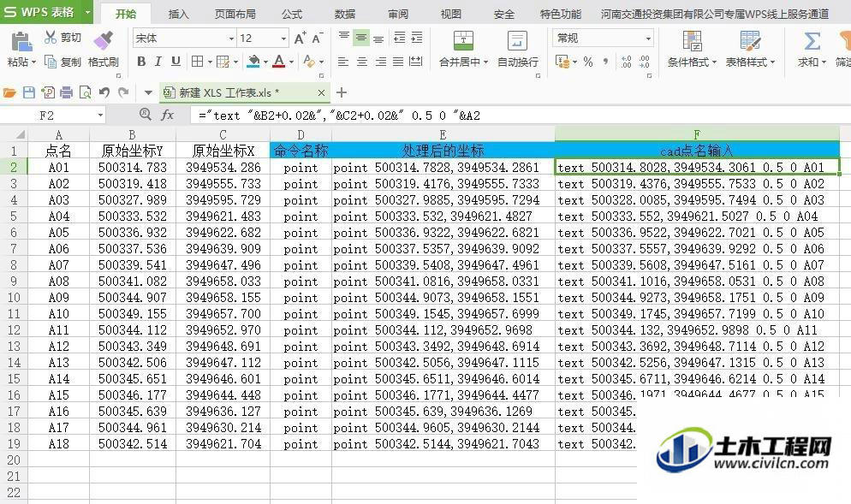This screenshot has height=504, width=851.
Task: Open the number format 常规 dropdown
Action: coord(648,39)
